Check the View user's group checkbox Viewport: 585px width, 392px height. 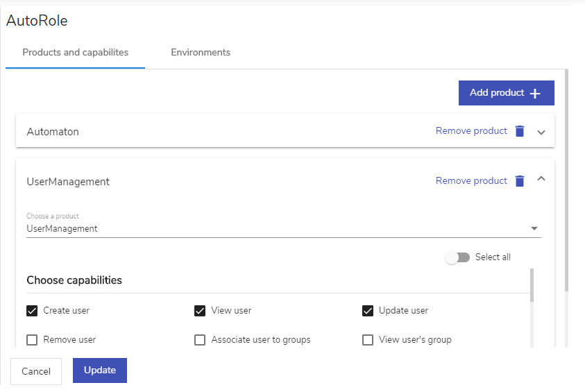pos(368,340)
